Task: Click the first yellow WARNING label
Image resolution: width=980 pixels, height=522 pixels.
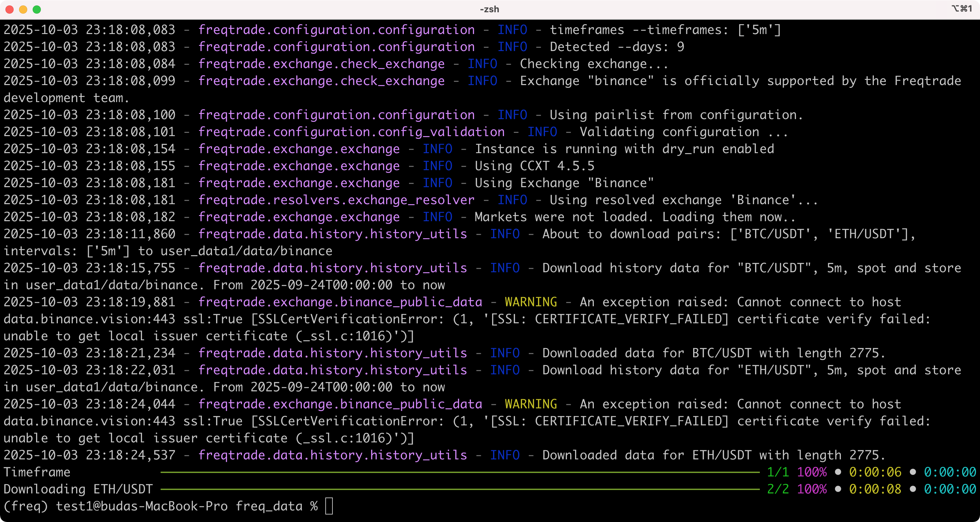Action: point(531,302)
